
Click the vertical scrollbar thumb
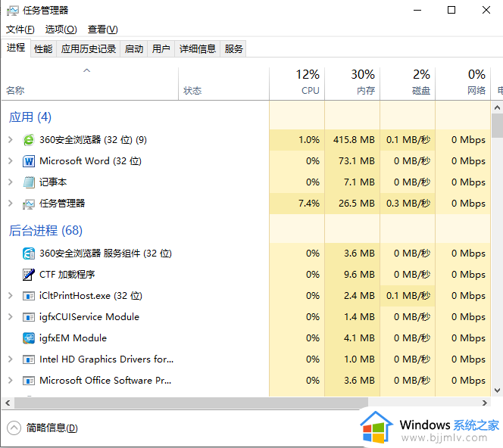497,126
